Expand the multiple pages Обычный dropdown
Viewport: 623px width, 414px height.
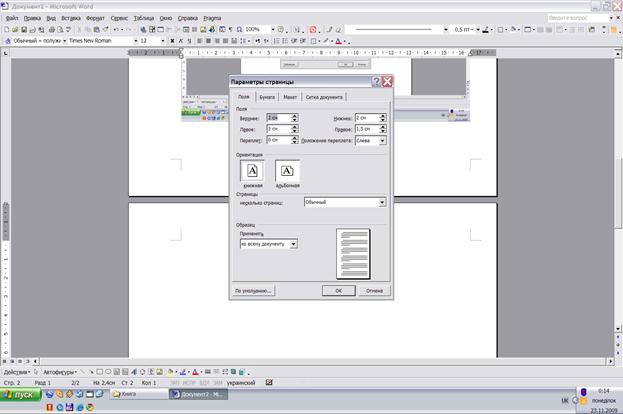click(382, 202)
